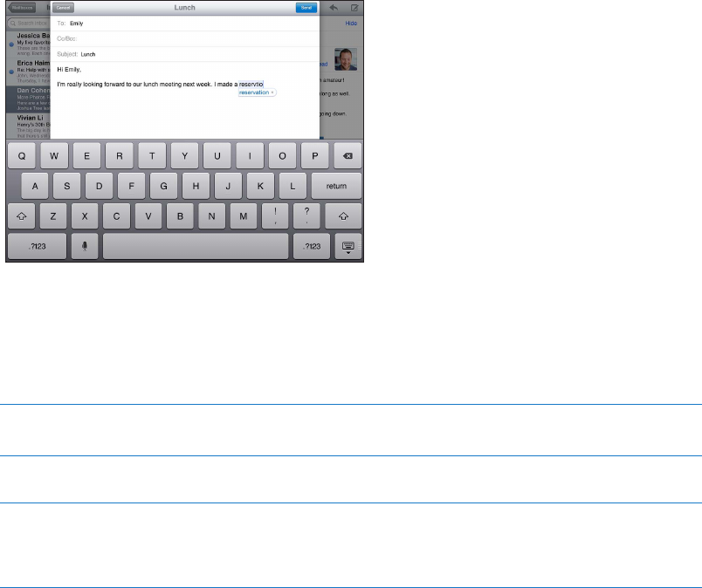Tap the right Shift key

[343, 216]
